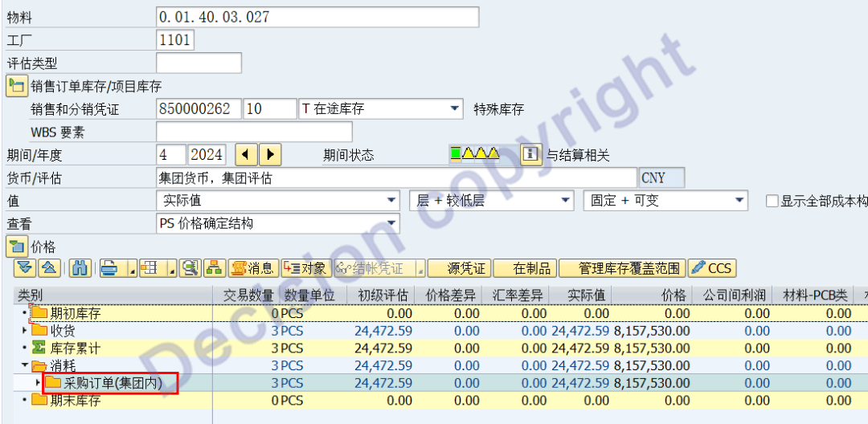Viewport: 868px width, 424px height.
Task: Click the expand all nodes toolbar icon
Action: point(25,268)
